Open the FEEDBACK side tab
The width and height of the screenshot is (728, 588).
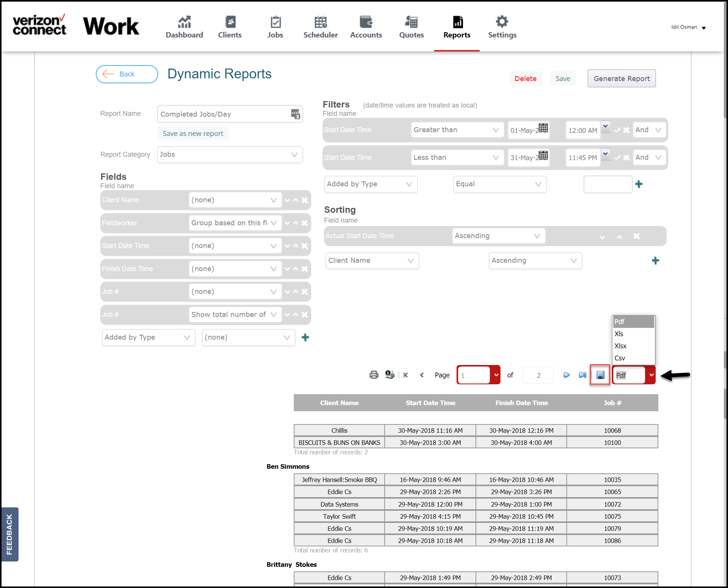[x=9, y=534]
